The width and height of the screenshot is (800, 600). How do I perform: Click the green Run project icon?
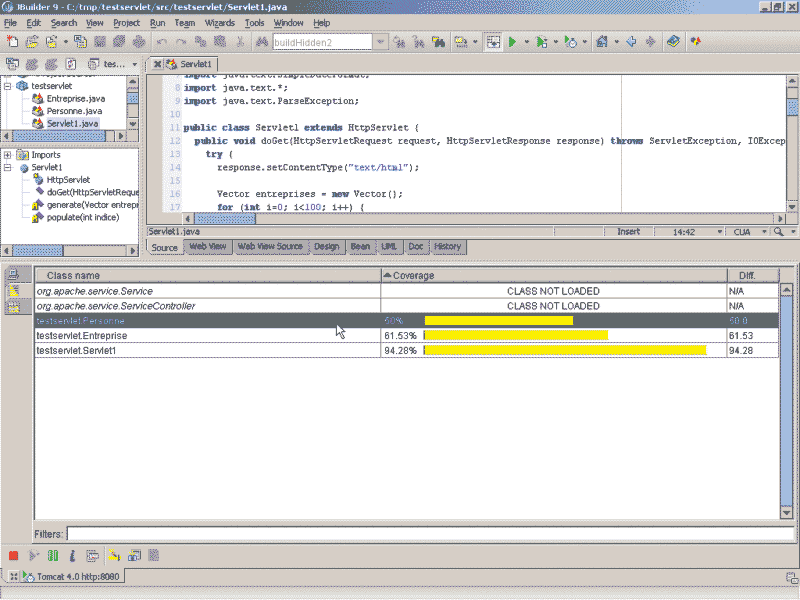click(512, 42)
